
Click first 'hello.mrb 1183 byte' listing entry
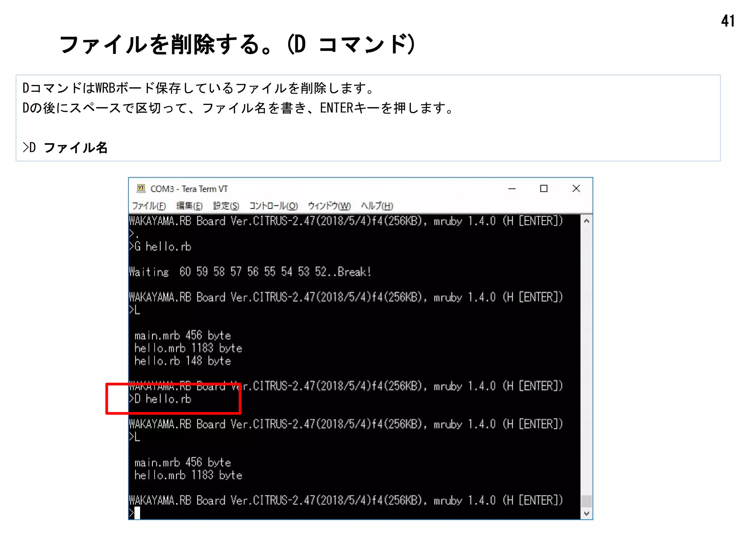(x=188, y=348)
